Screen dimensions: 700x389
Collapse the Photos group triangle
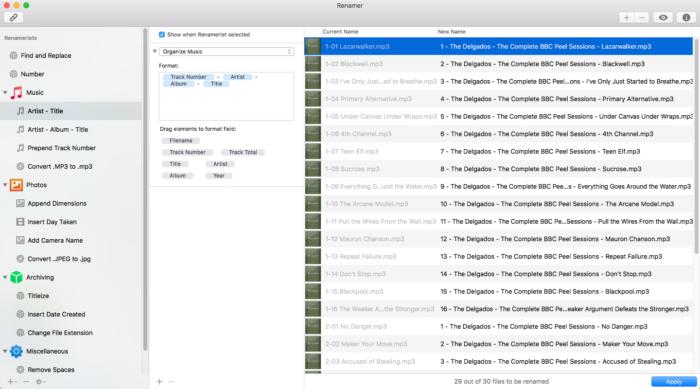[5, 184]
